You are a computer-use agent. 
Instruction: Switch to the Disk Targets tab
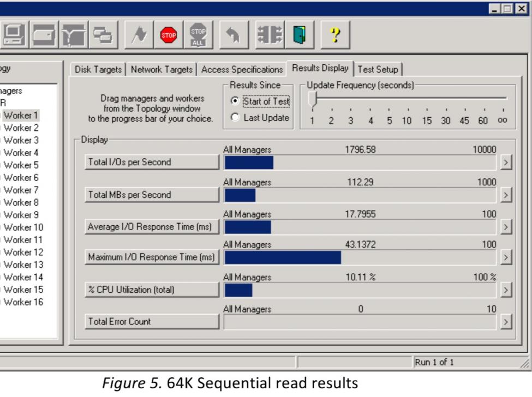click(98, 69)
